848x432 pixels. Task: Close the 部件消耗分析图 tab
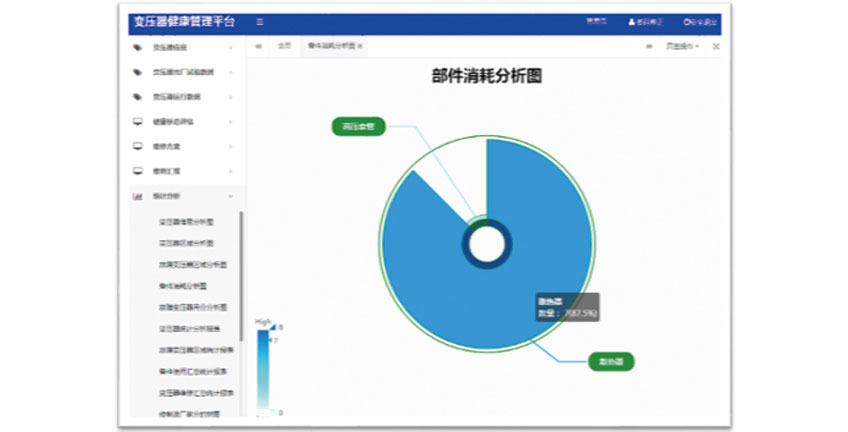click(x=360, y=46)
